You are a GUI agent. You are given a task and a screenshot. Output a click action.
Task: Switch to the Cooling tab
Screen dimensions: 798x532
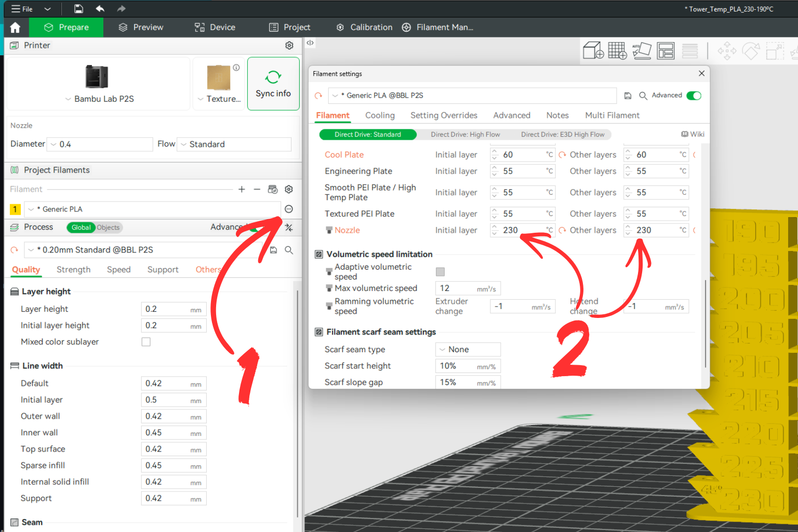coord(380,115)
